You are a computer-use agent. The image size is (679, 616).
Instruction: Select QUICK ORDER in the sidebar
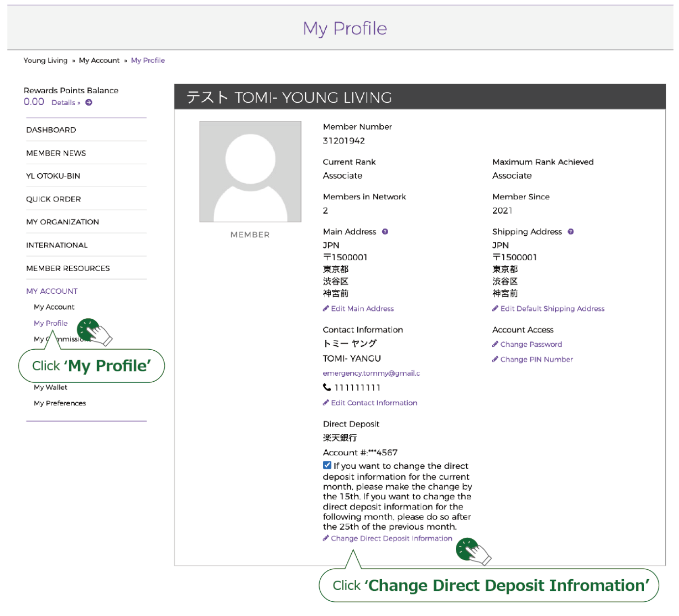pos(54,199)
